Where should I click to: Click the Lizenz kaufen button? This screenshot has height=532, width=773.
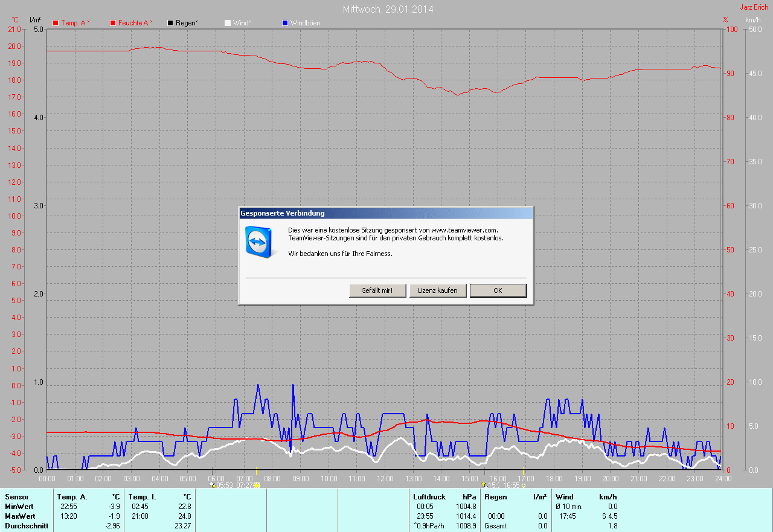click(438, 290)
